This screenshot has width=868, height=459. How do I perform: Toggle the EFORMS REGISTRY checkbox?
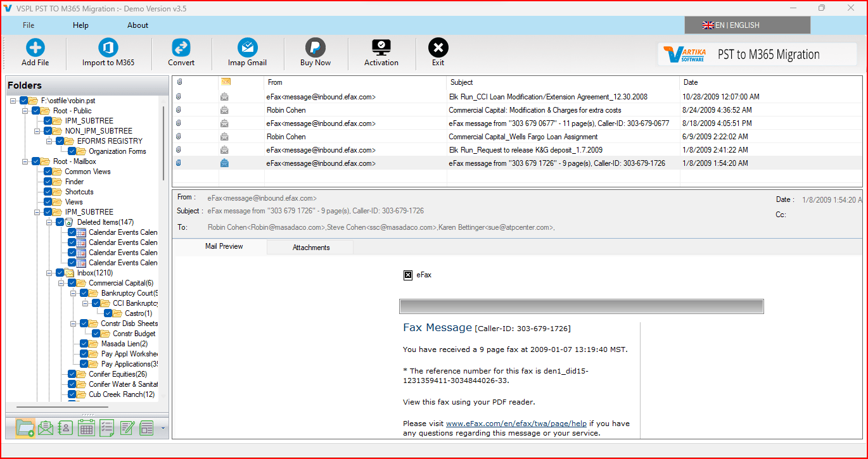pos(60,141)
